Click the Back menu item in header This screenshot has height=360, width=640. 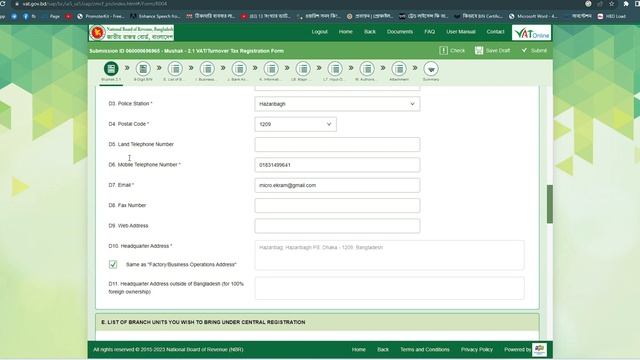(370, 31)
